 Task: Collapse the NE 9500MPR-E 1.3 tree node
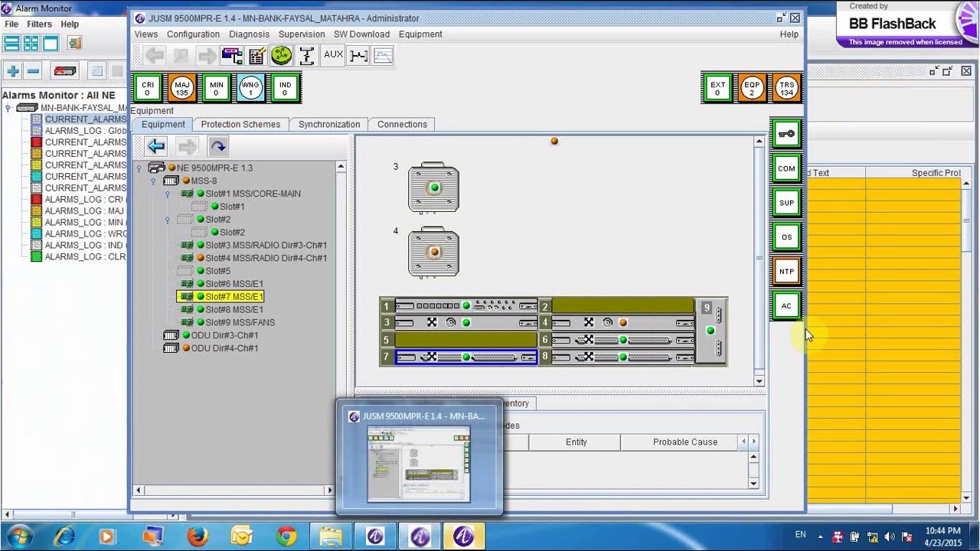(x=139, y=168)
